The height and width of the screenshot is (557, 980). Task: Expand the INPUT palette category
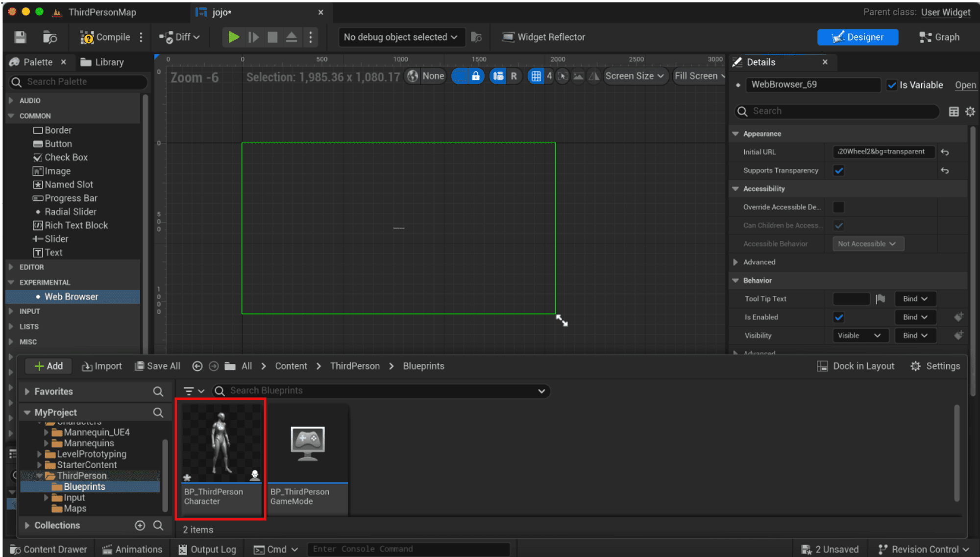(11, 312)
